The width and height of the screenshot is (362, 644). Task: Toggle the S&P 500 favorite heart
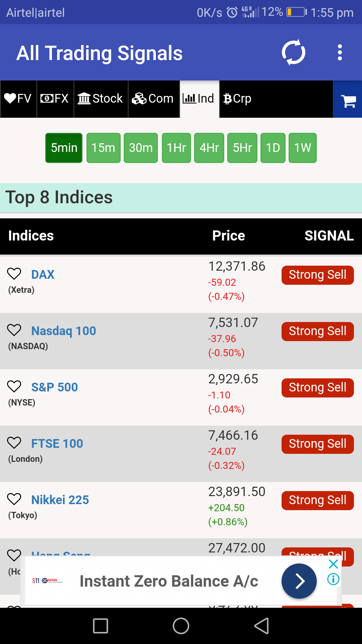(x=14, y=386)
